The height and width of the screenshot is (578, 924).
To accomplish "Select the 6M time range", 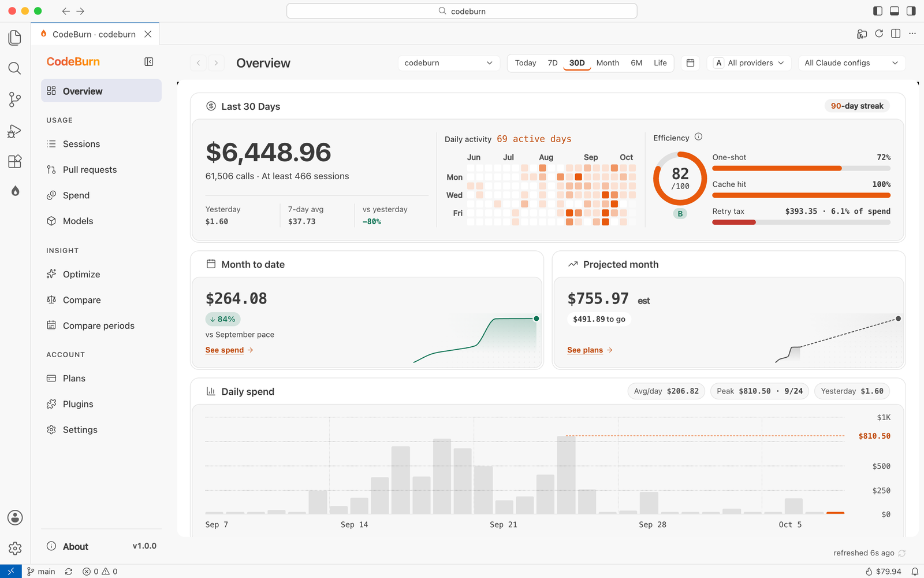I will (x=636, y=63).
